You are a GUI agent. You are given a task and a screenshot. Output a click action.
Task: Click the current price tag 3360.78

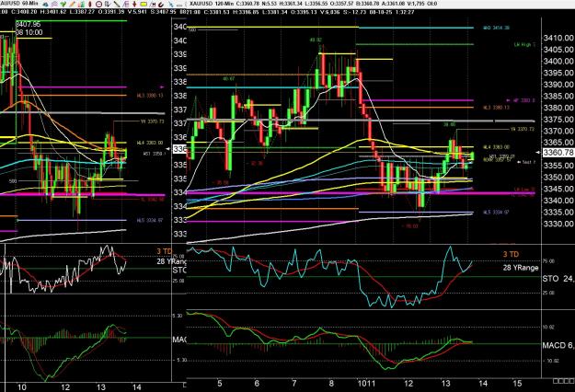click(x=558, y=152)
